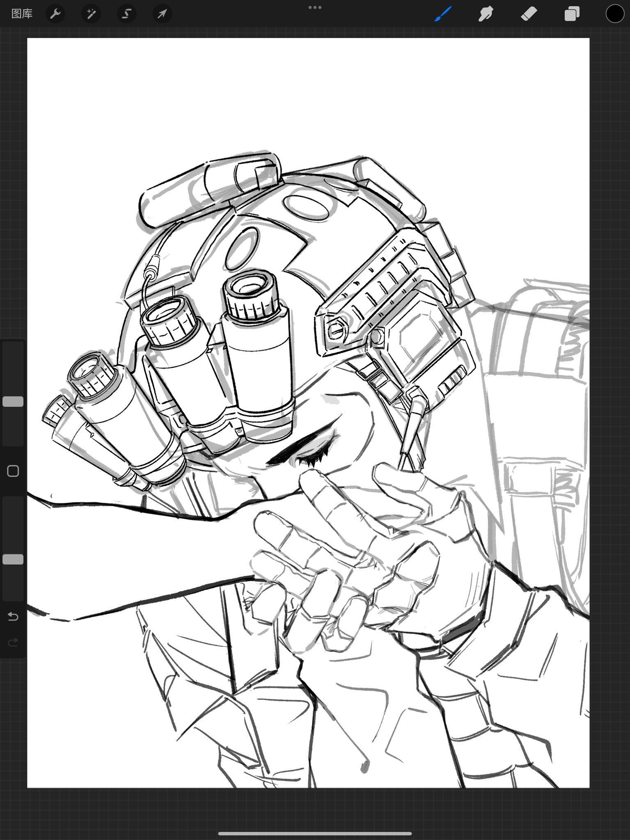Tap the brush size slider handle
The height and width of the screenshot is (840, 630).
click(13, 402)
